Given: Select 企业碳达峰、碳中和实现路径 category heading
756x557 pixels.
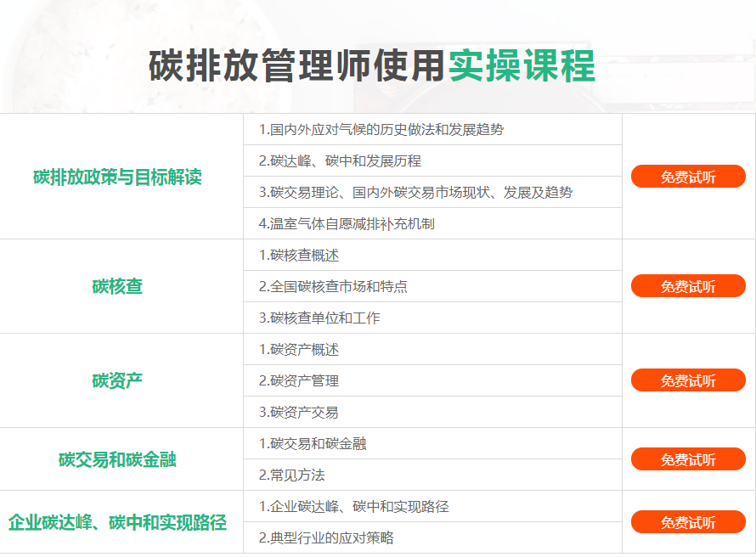Looking at the screenshot, I should 117,522.
